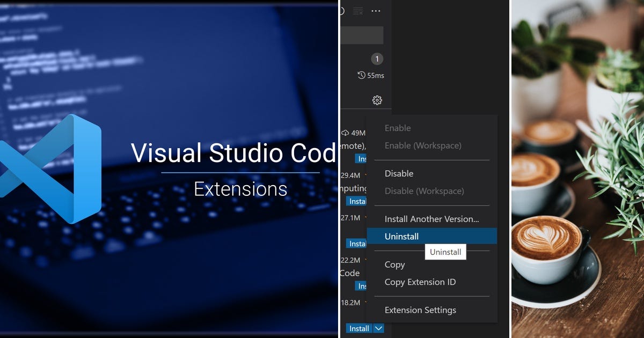Click the Install button below 27.1M

357,244
